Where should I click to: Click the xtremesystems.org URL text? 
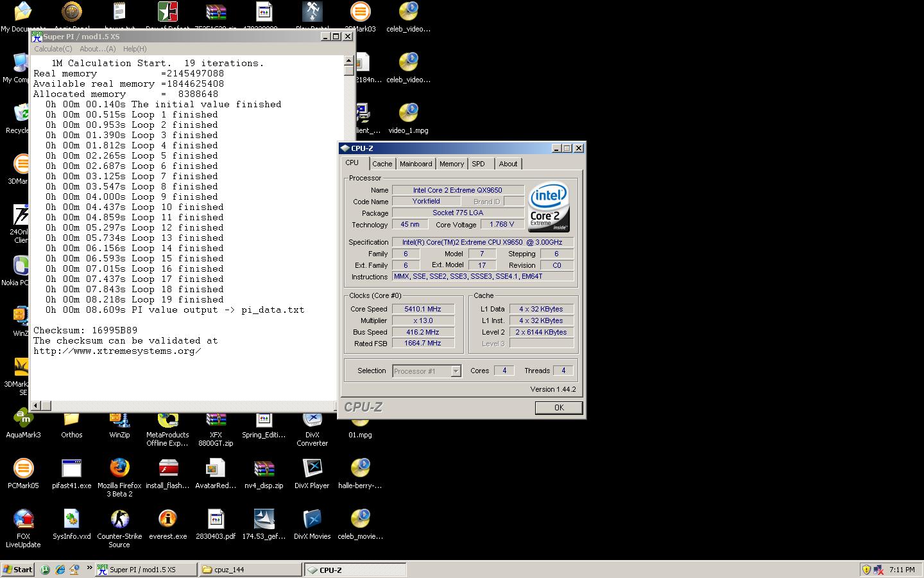pos(117,351)
